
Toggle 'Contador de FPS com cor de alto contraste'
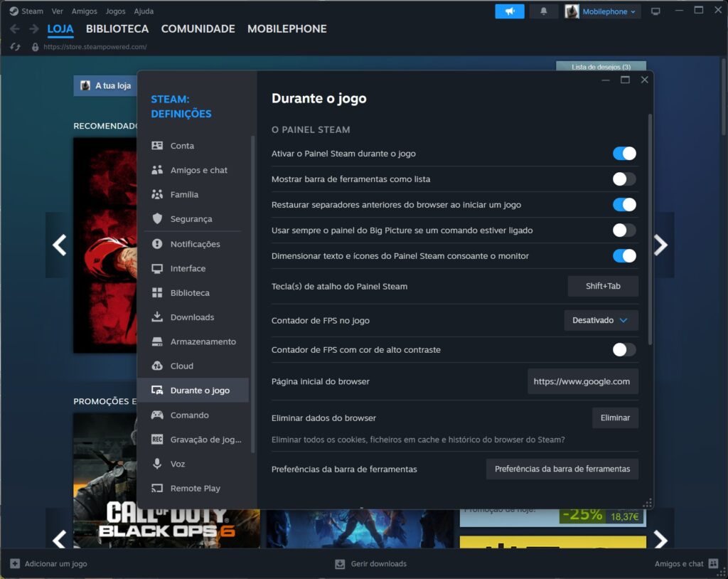(623, 349)
